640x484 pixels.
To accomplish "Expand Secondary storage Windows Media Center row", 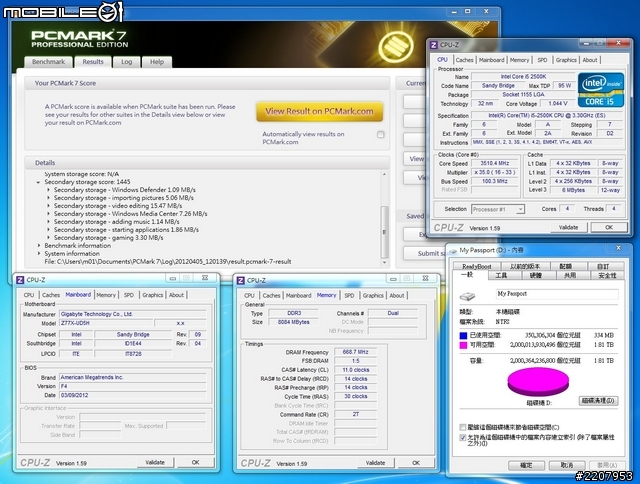I will [x=48, y=213].
